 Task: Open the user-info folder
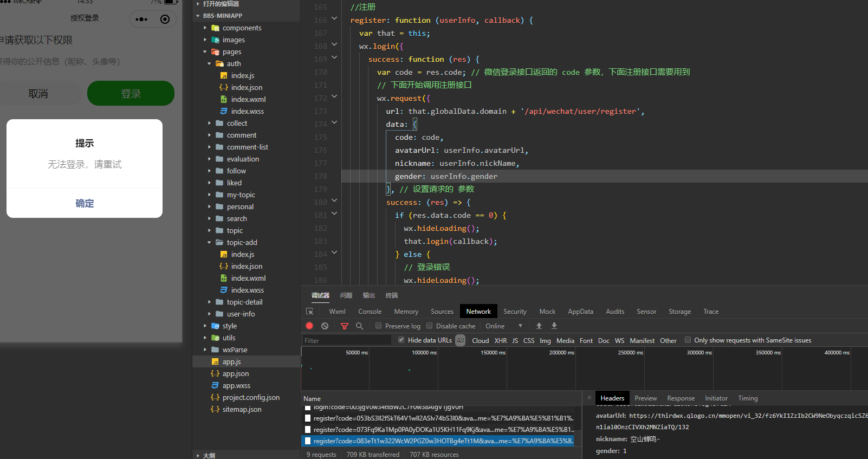(x=241, y=314)
